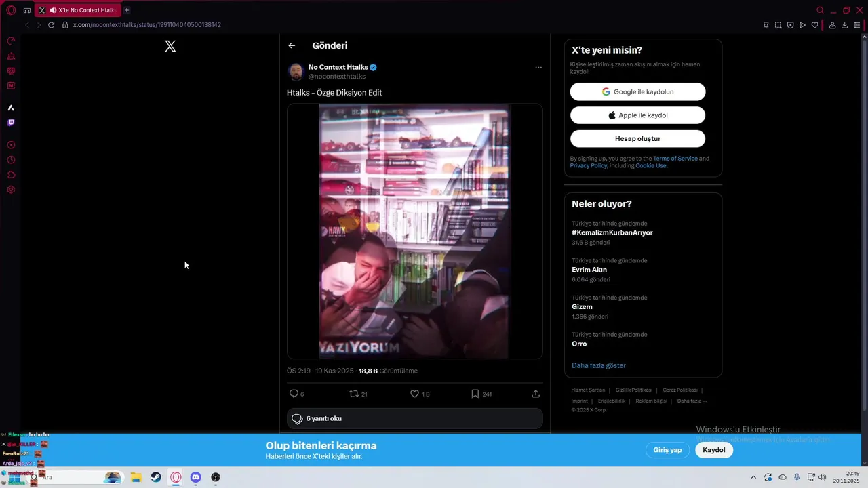Open File Explorer from the taskbar

pyautogui.click(x=136, y=477)
